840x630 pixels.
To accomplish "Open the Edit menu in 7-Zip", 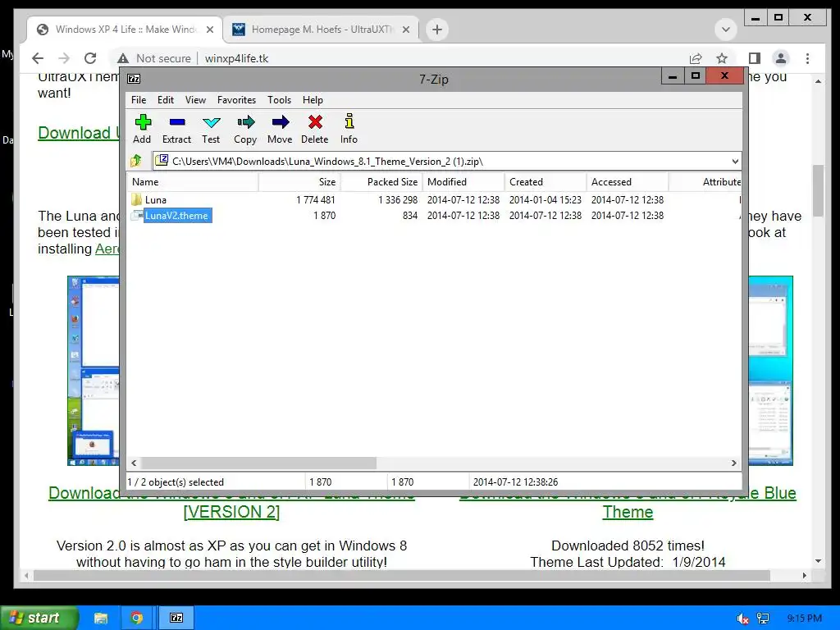I will point(165,99).
